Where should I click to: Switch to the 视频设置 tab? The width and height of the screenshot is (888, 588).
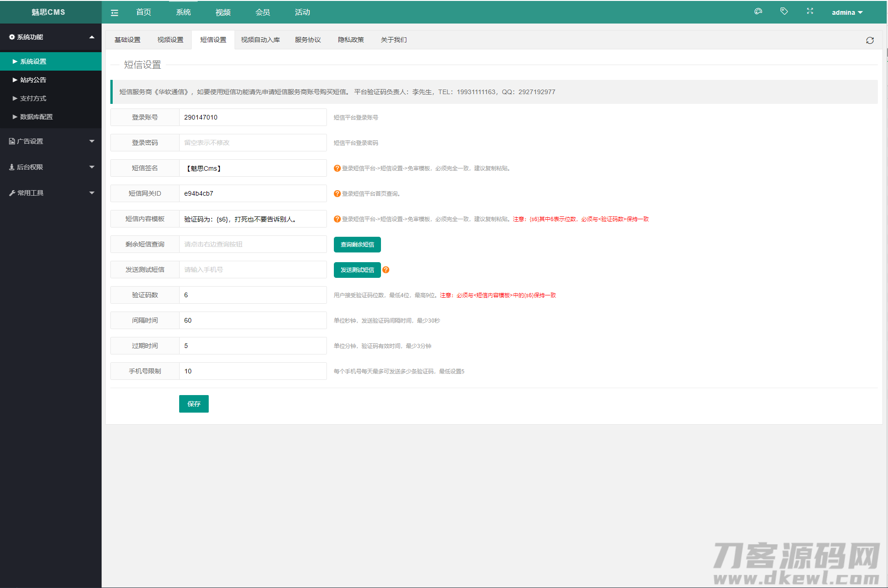click(170, 40)
